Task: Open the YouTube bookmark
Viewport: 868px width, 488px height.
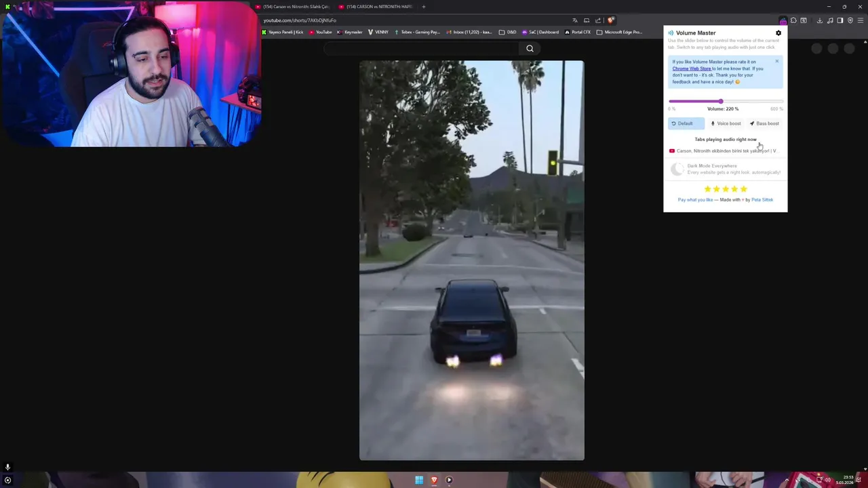Action: coord(321,32)
